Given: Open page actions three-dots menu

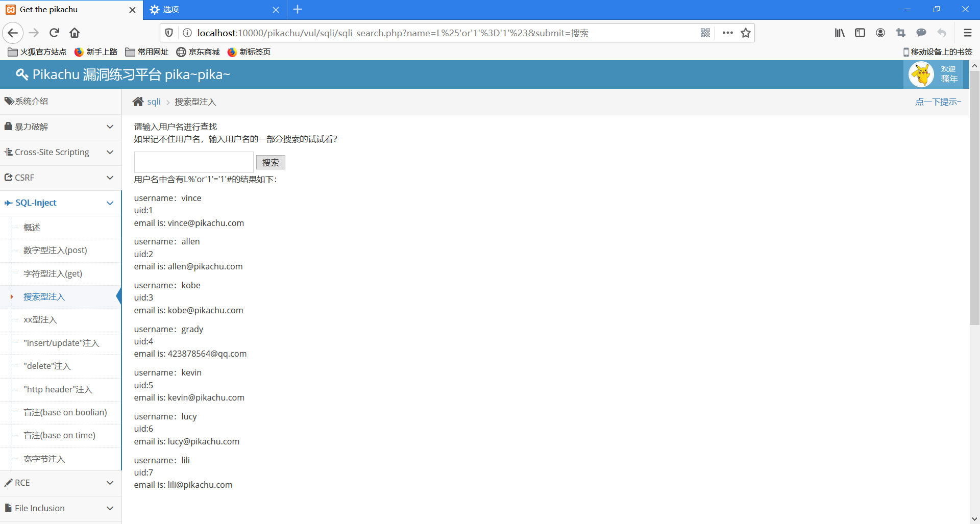Looking at the screenshot, I should (728, 33).
